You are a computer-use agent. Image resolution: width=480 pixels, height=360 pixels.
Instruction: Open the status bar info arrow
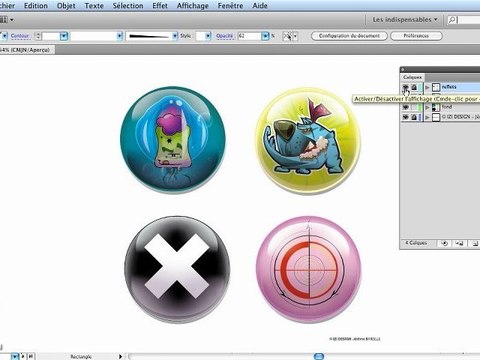[120, 356]
